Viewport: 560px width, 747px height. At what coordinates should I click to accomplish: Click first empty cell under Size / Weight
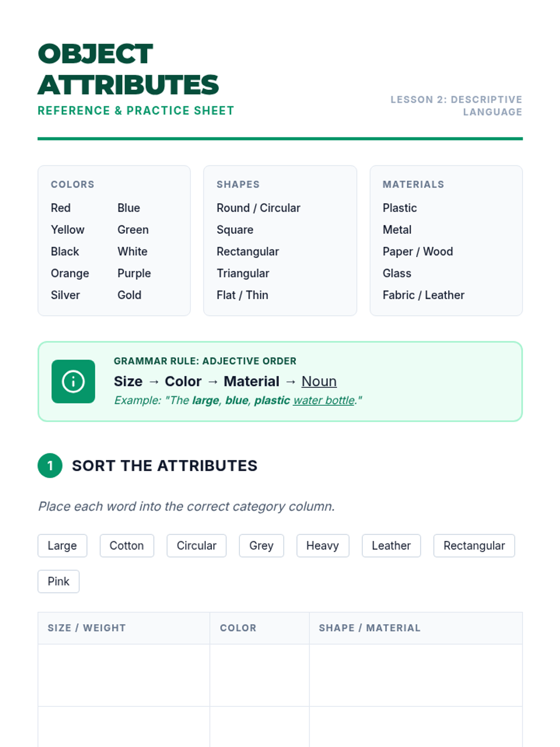(124, 675)
